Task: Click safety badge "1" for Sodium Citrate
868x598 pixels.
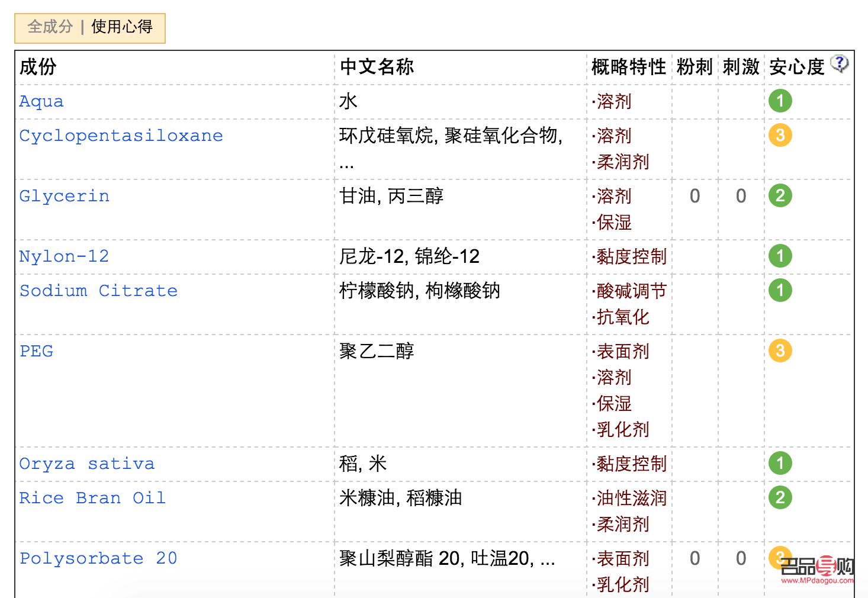Action: [780, 290]
